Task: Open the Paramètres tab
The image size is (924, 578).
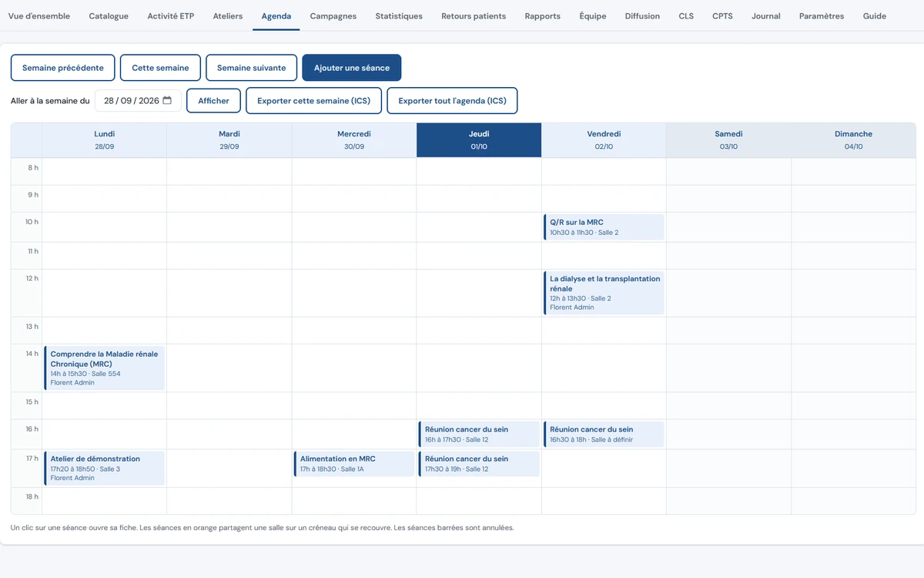Action: pyautogui.click(x=822, y=16)
